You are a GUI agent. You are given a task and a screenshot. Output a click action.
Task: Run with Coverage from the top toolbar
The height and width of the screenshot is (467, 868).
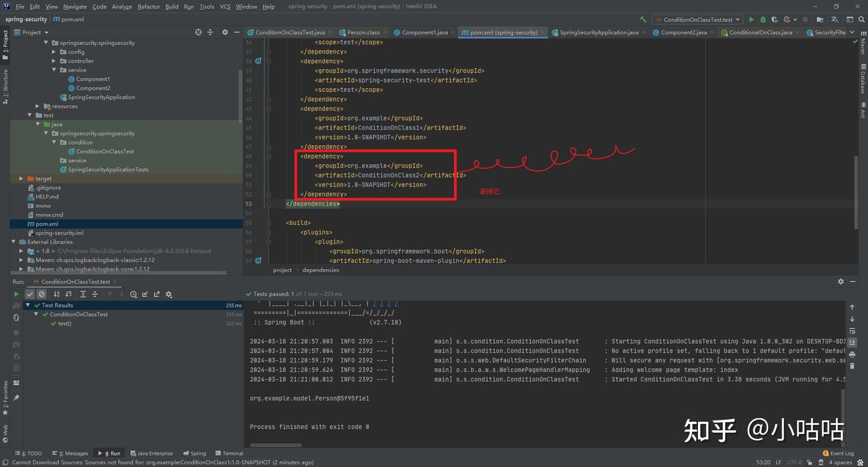[x=775, y=19]
